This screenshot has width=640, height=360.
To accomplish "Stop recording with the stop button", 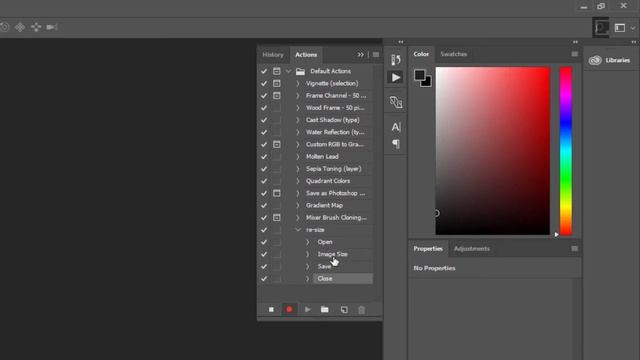I will click(271, 310).
